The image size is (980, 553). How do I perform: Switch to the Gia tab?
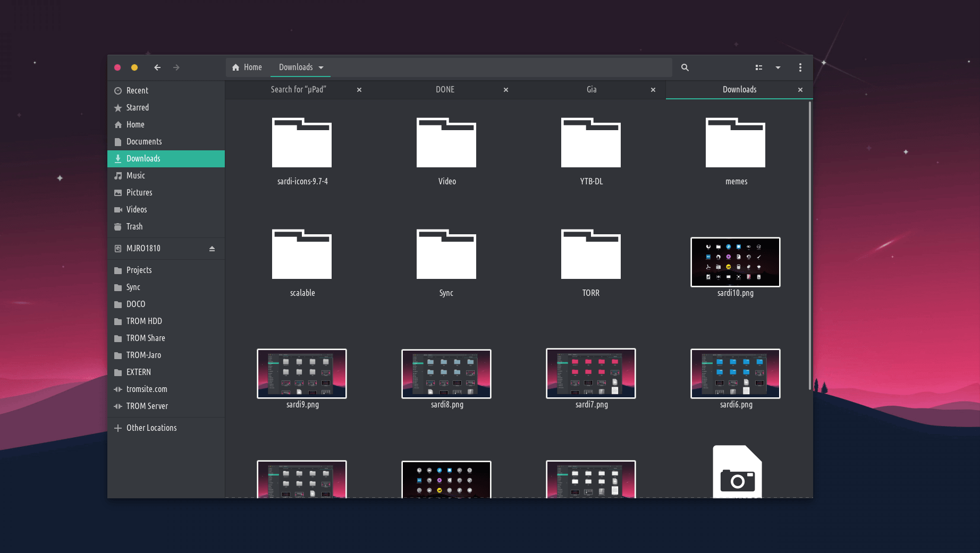pyautogui.click(x=591, y=90)
